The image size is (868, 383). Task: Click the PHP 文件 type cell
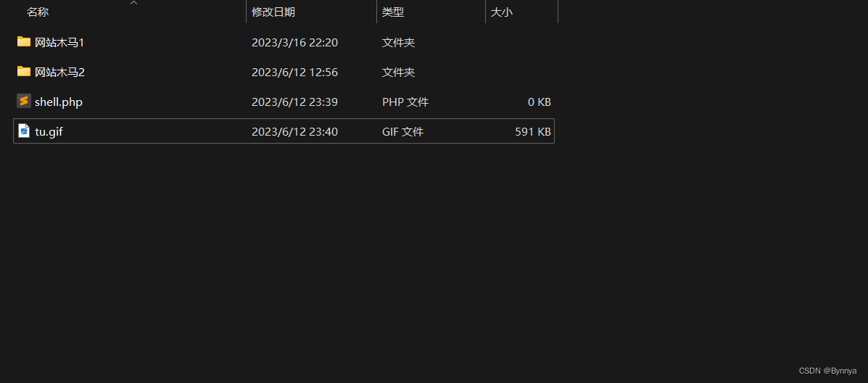(405, 102)
